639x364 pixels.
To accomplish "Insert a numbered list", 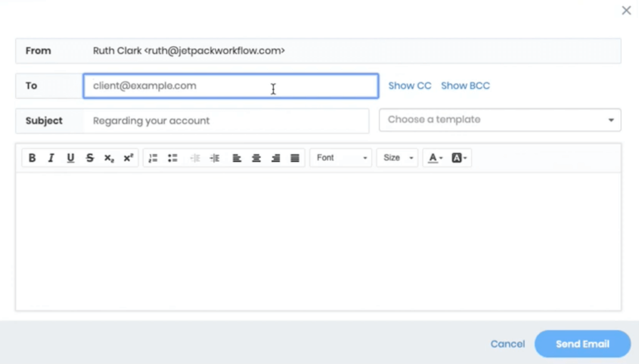I will click(x=153, y=158).
